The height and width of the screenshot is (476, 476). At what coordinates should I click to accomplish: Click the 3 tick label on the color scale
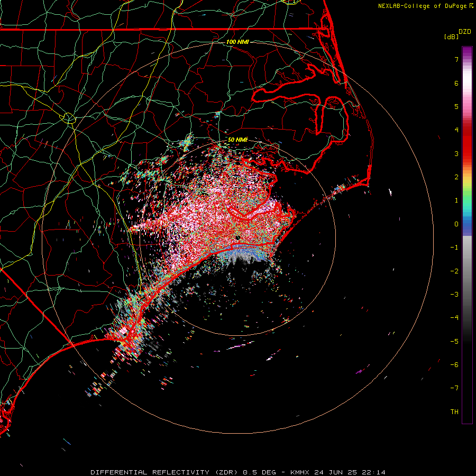[x=456, y=153]
